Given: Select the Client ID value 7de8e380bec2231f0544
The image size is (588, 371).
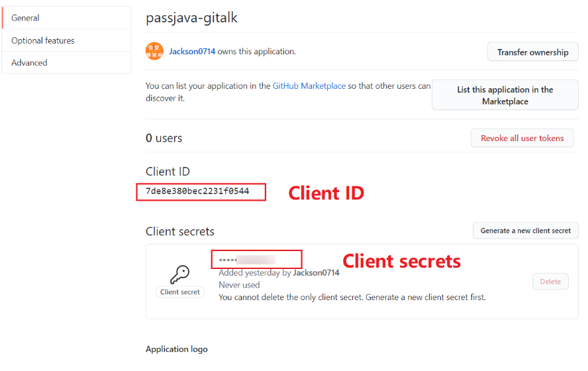Looking at the screenshot, I should (197, 191).
